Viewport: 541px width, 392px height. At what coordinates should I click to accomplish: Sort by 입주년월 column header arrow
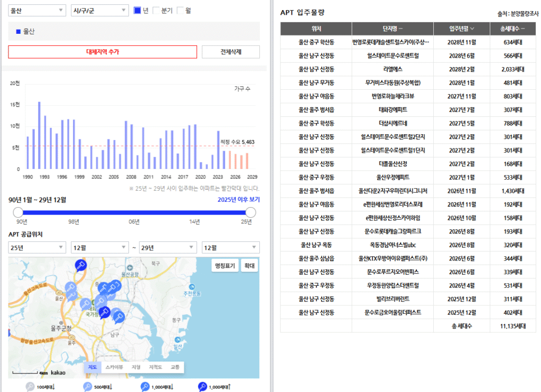coord(472,29)
